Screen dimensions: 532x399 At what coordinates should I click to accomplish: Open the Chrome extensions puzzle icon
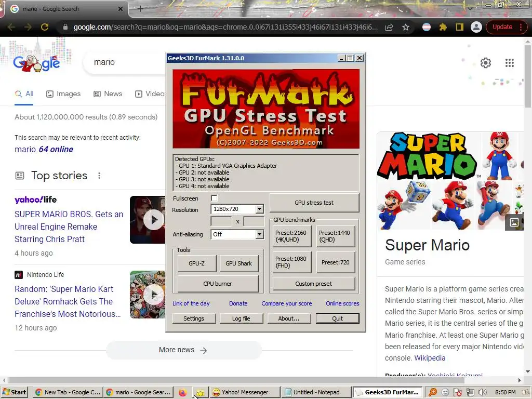pyautogui.click(x=443, y=27)
